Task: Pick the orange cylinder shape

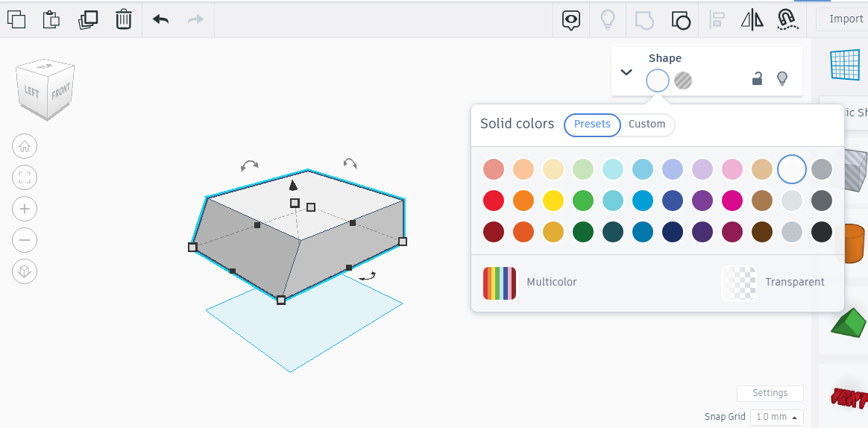Action: (x=852, y=242)
